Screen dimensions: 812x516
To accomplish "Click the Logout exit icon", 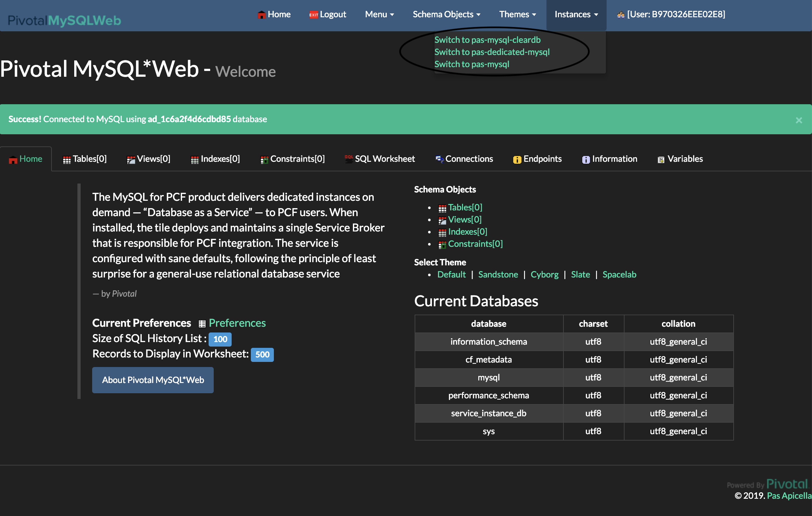I will click(x=313, y=15).
